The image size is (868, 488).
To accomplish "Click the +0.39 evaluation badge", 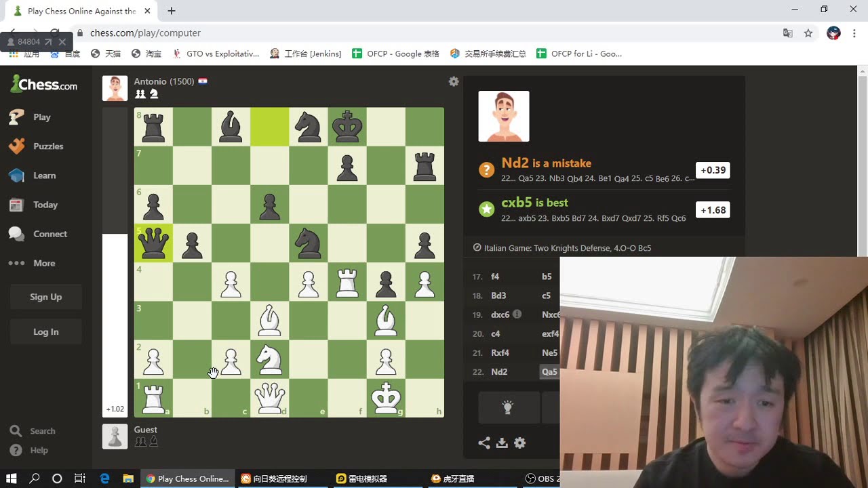I will coord(713,170).
